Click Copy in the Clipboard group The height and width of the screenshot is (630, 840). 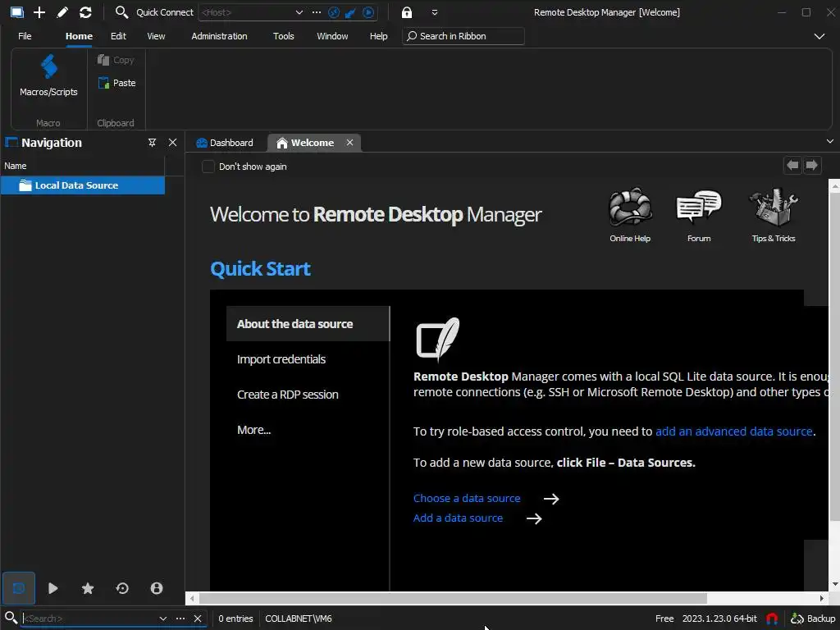tap(116, 60)
